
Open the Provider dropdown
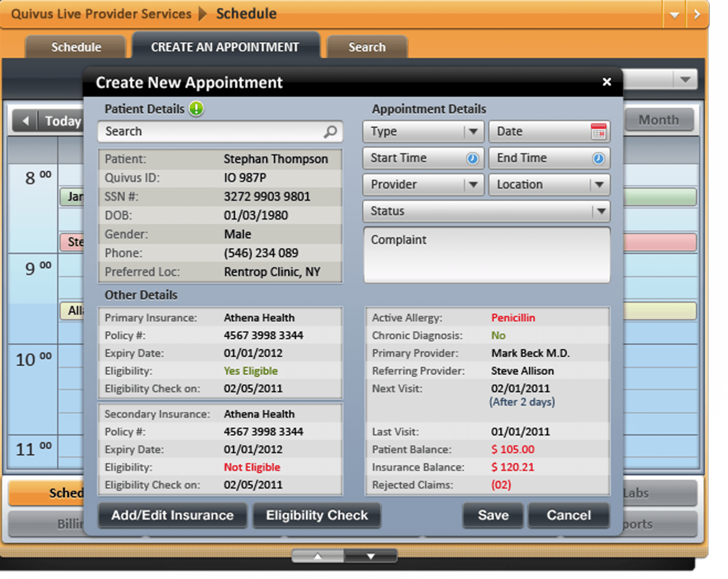[x=473, y=184]
